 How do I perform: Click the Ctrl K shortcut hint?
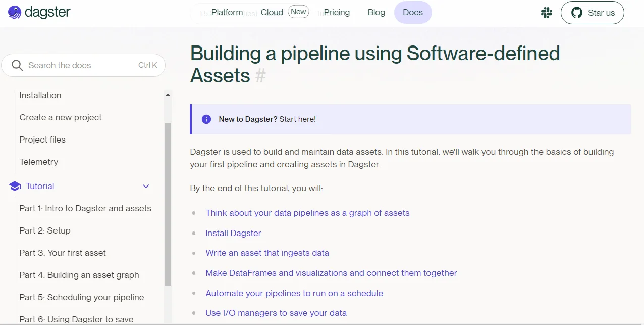pyautogui.click(x=148, y=65)
